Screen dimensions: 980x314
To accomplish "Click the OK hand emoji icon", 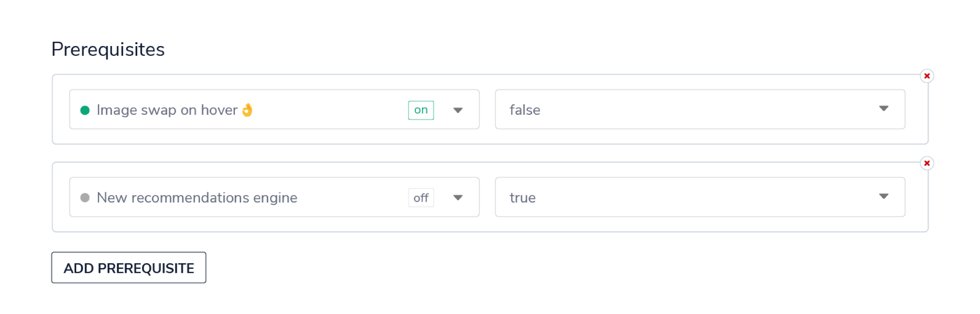I will 247,110.
